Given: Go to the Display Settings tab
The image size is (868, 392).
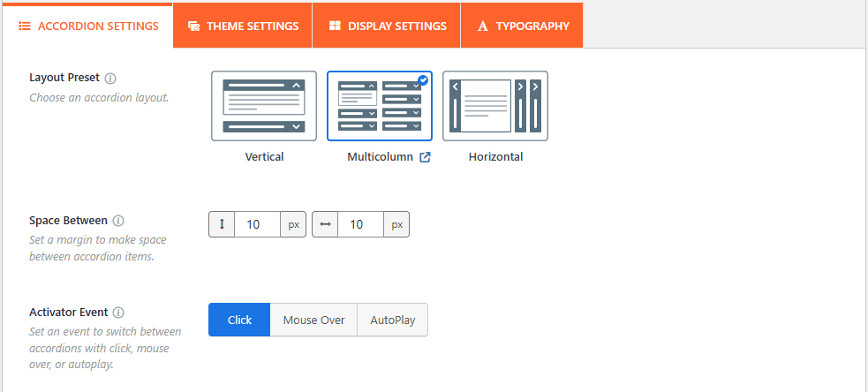Looking at the screenshot, I should pos(387,26).
